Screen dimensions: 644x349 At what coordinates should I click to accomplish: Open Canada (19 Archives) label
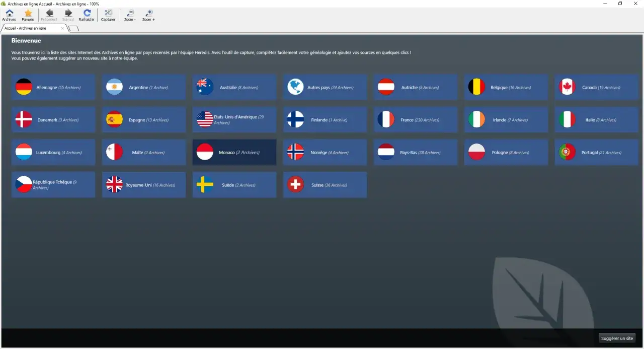601,88
